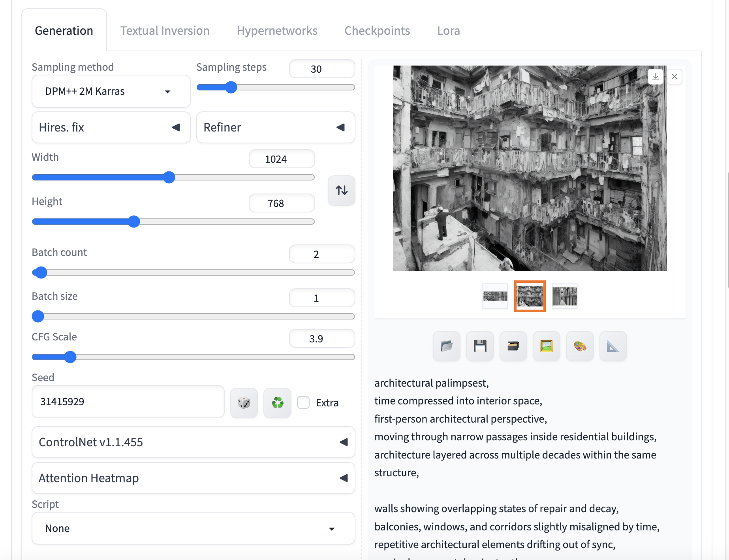Send image to inpaint palette icon
729x560 pixels.
[580, 346]
